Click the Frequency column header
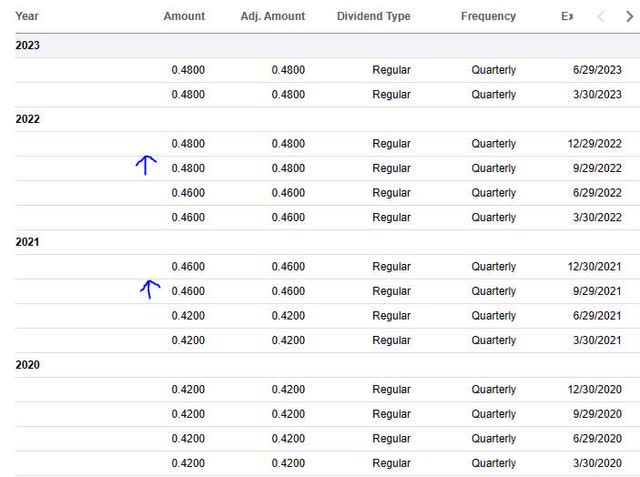This screenshot has width=640, height=477. tap(488, 16)
